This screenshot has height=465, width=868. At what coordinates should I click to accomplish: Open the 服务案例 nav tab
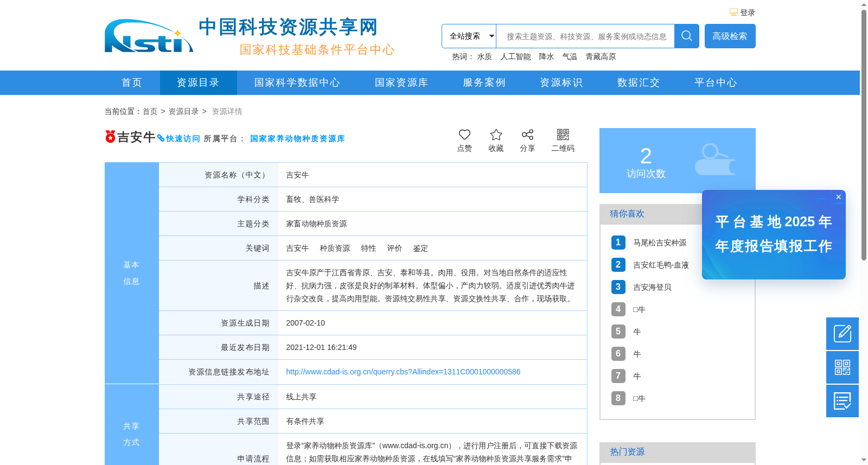pos(484,82)
